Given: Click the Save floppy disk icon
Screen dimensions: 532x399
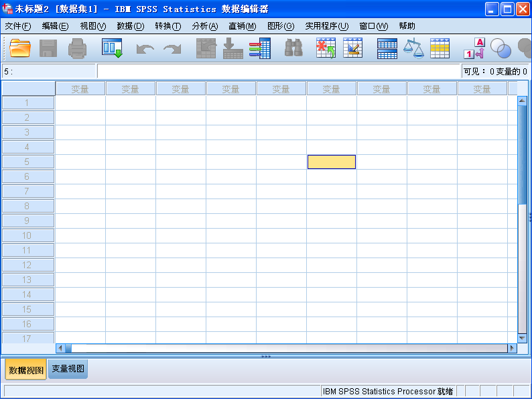Looking at the screenshot, I should (48, 48).
